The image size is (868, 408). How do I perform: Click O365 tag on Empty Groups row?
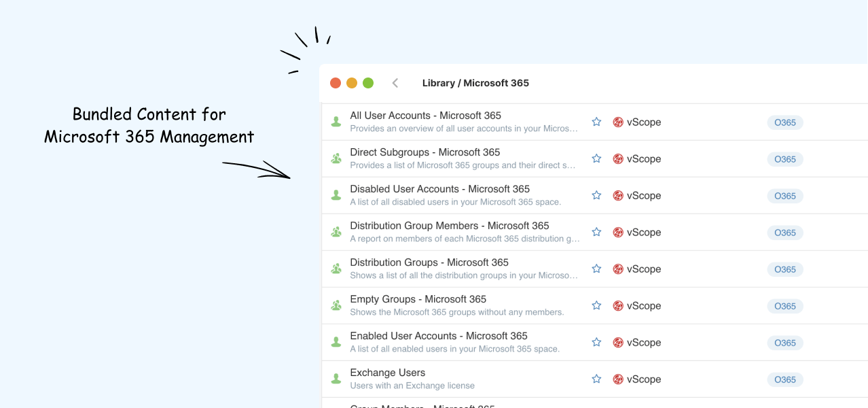tap(785, 306)
